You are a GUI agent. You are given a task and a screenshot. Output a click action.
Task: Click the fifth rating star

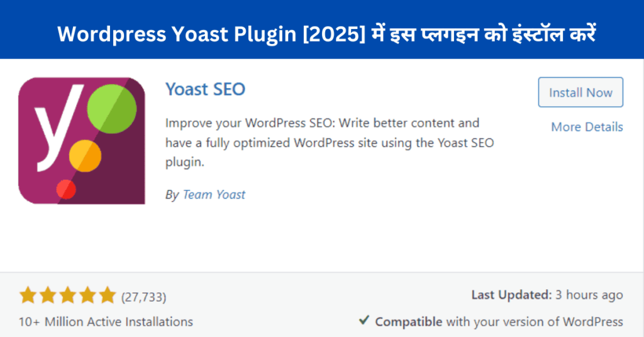tap(108, 296)
